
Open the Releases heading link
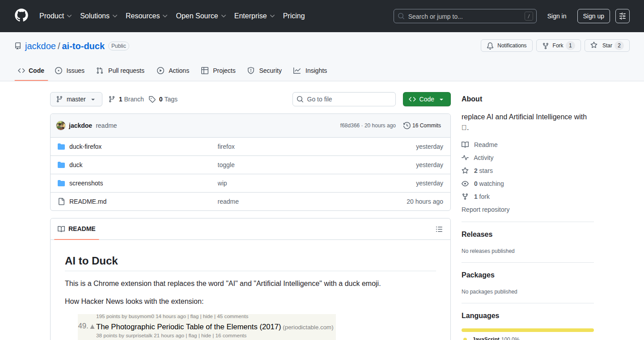pos(477,234)
